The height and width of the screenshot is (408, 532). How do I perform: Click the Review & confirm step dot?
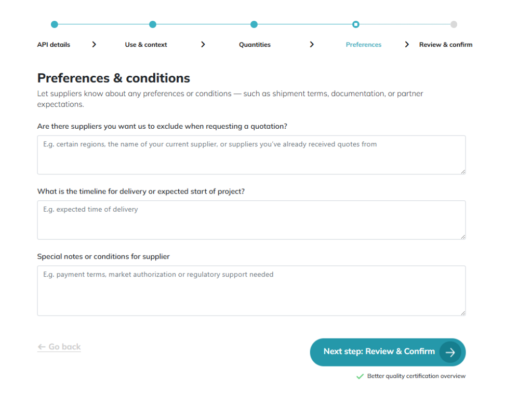tap(454, 24)
